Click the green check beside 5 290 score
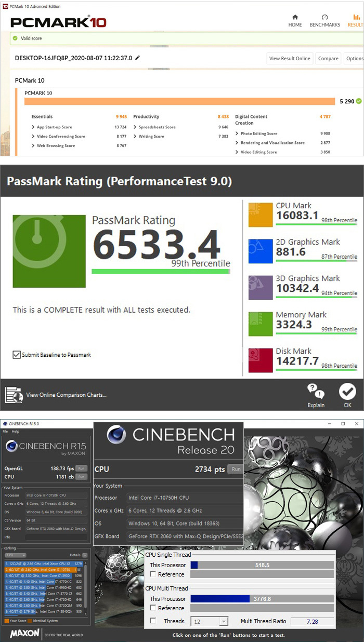This screenshot has height=644, width=364. pos(359,101)
